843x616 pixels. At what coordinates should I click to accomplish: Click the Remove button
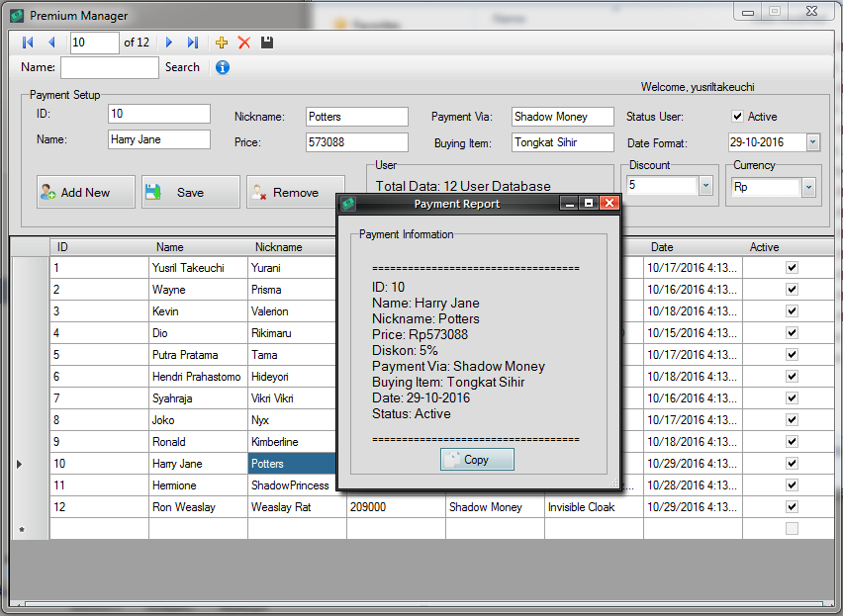[295, 192]
